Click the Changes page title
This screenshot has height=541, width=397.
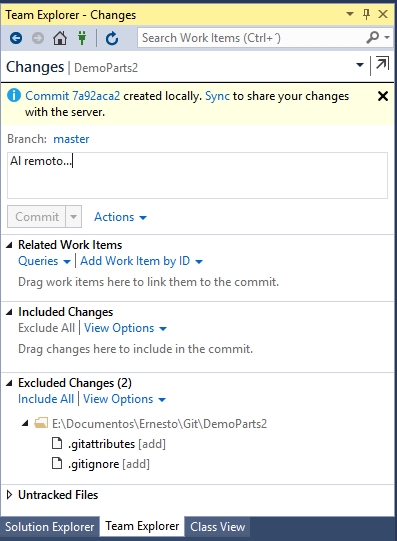tap(35, 67)
